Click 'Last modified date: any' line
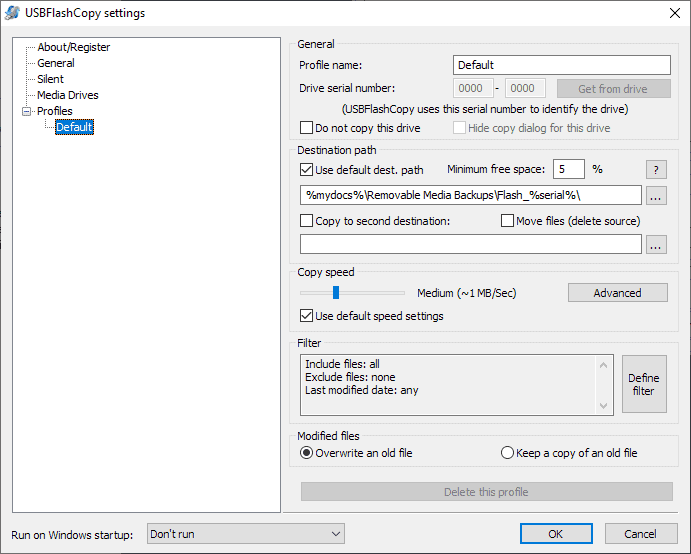The image size is (691, 554). pos(362,390)
